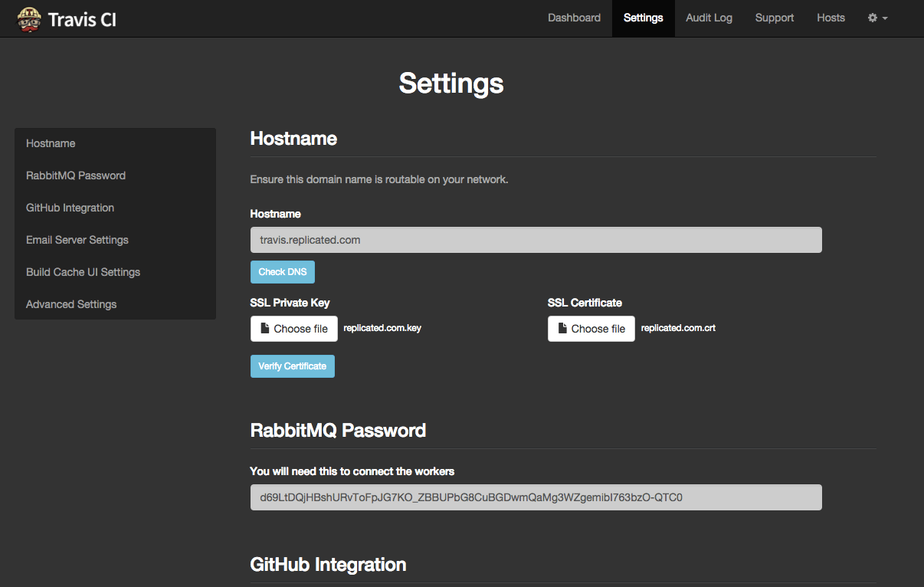The height and width of the screenshot is (587, 924).
Task: Click the SSL Private Key label
Action: [x=290, y=303]
